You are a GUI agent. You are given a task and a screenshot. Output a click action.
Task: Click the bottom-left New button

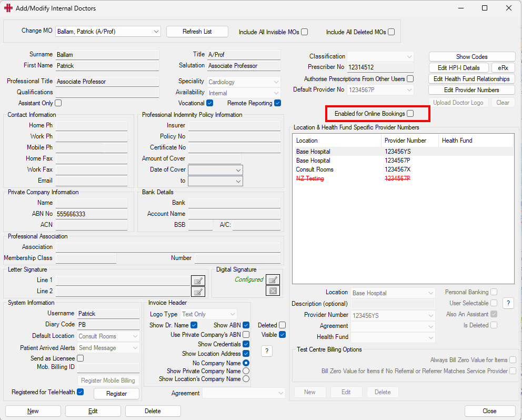tap(33, 411)
